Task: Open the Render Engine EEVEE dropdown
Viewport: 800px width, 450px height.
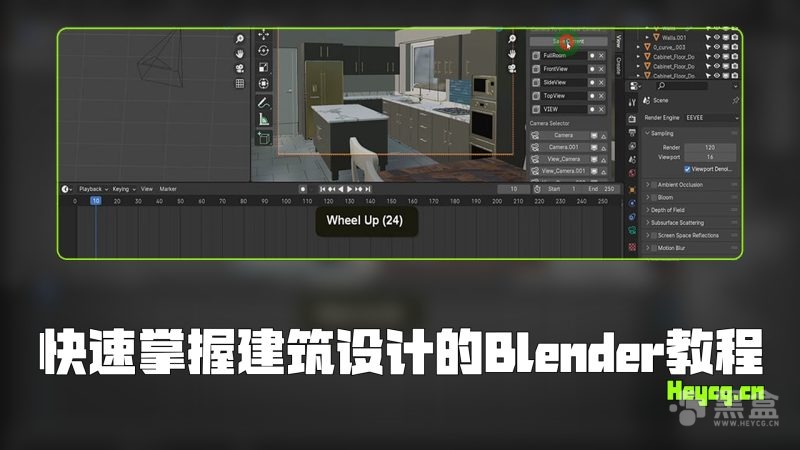Action: pos(711,118)
